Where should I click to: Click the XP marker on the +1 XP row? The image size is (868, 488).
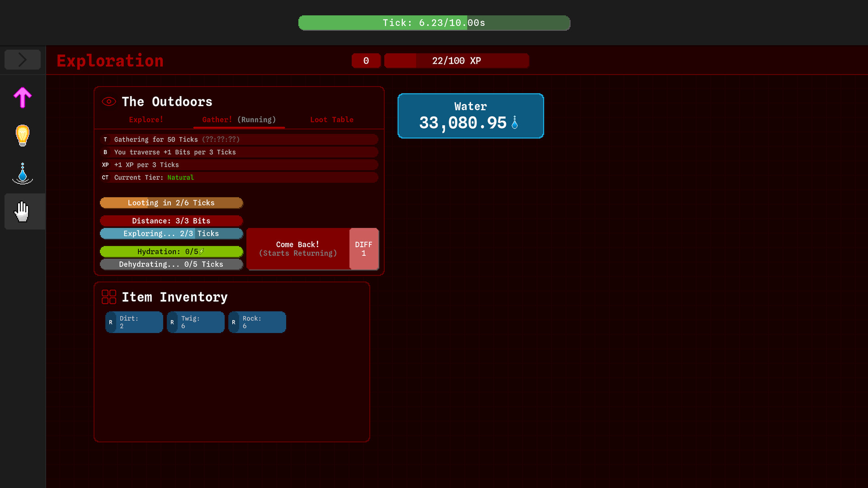point(105,165)
